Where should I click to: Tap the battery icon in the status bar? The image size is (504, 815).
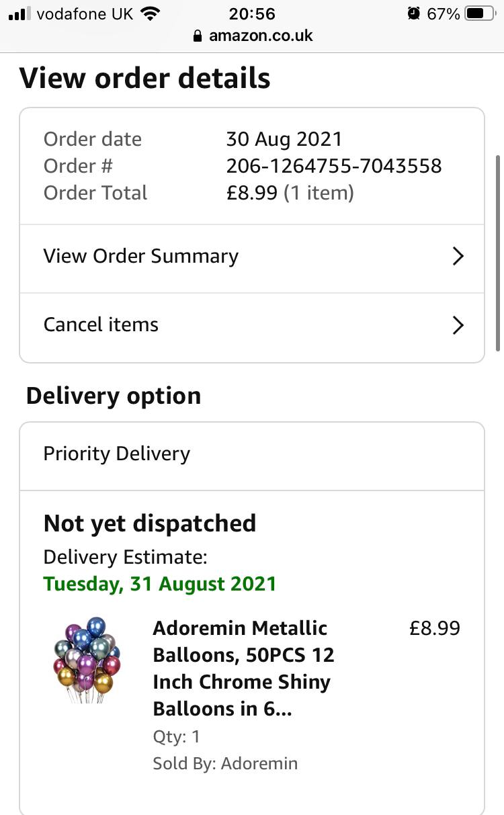(480, 13)
